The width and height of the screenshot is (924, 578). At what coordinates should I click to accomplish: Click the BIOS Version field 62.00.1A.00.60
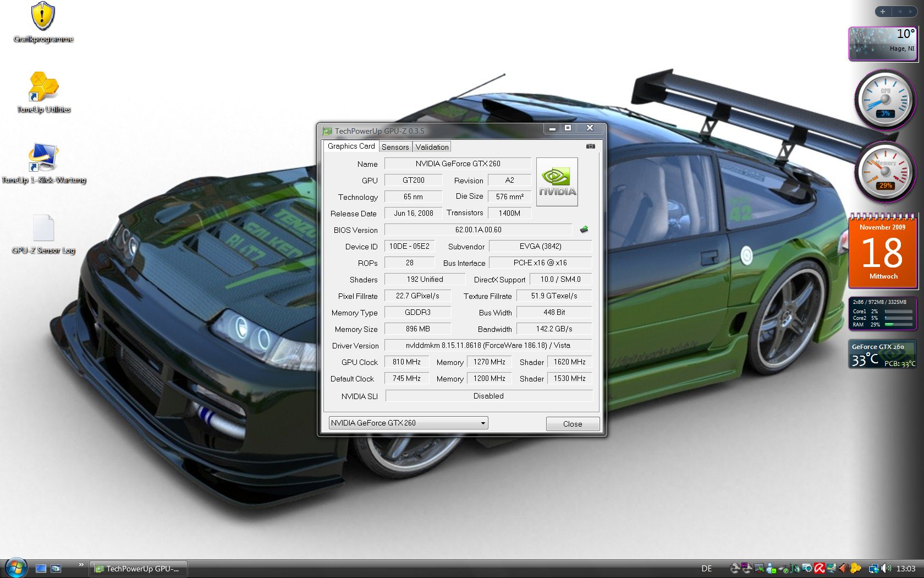click(x=479, y=230)
